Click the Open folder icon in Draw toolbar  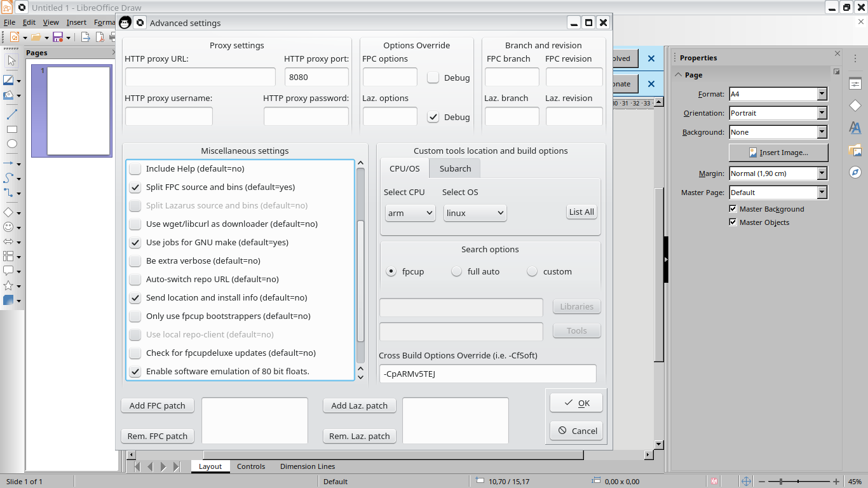pyautogui.click(x=36, y=37)
